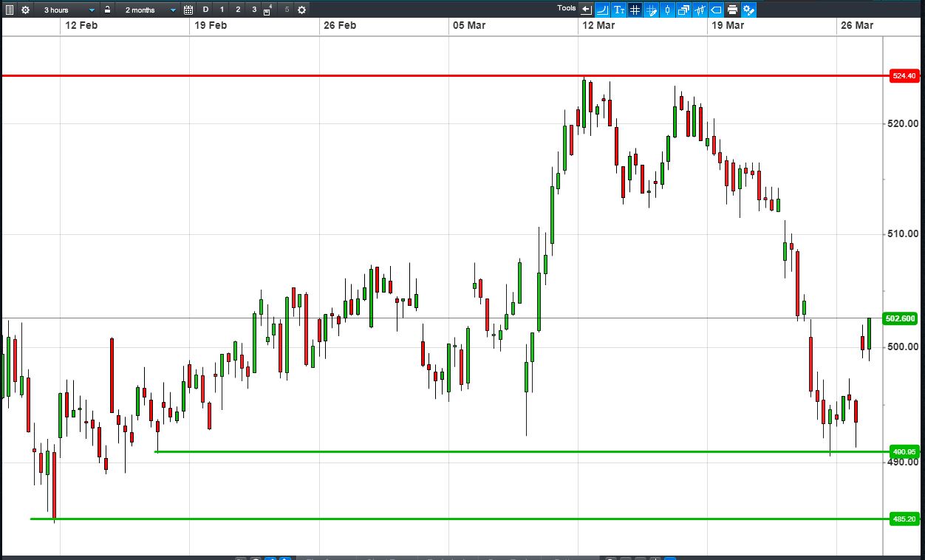Click the '19 Mar' date axis label
The image size is (925, 560).
728,25
